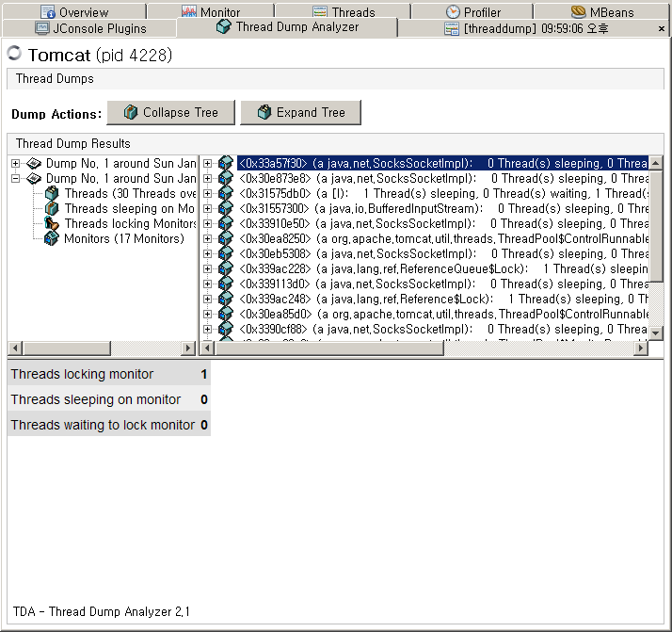Expand monitor 0x30e873e8 node

[x=207, y=178]
